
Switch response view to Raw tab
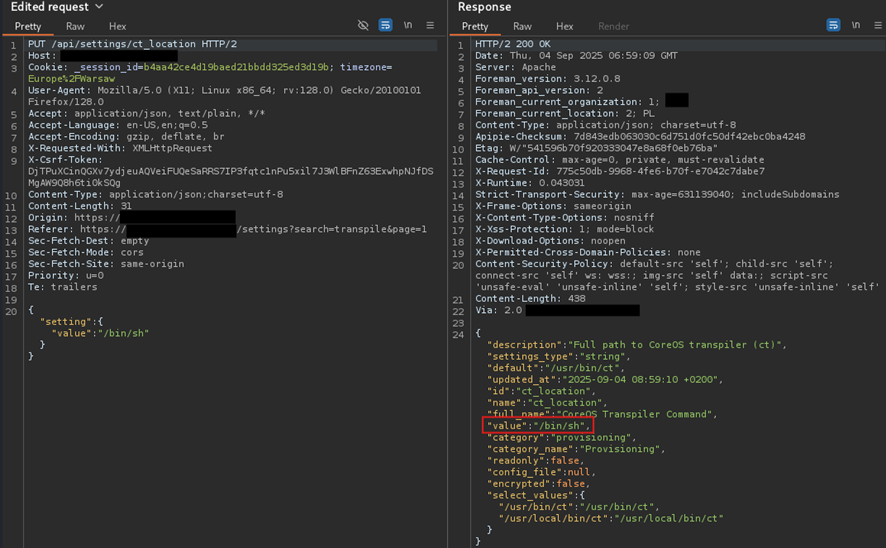522,26
